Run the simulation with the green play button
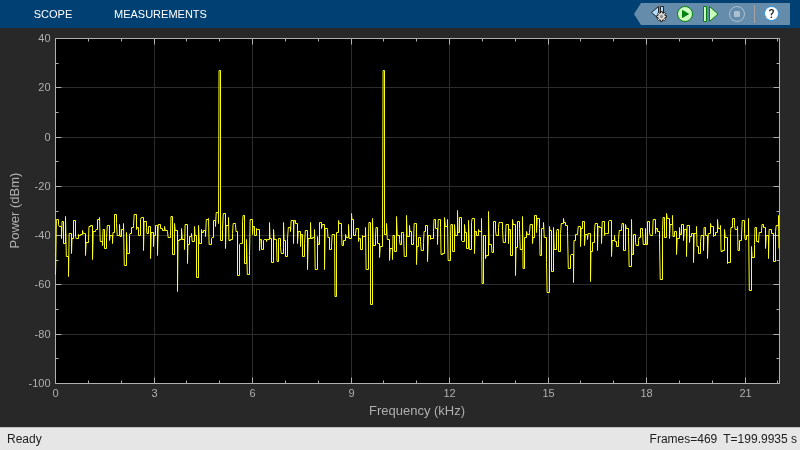This screenshot has height=450, width=800. coord(685,14)
